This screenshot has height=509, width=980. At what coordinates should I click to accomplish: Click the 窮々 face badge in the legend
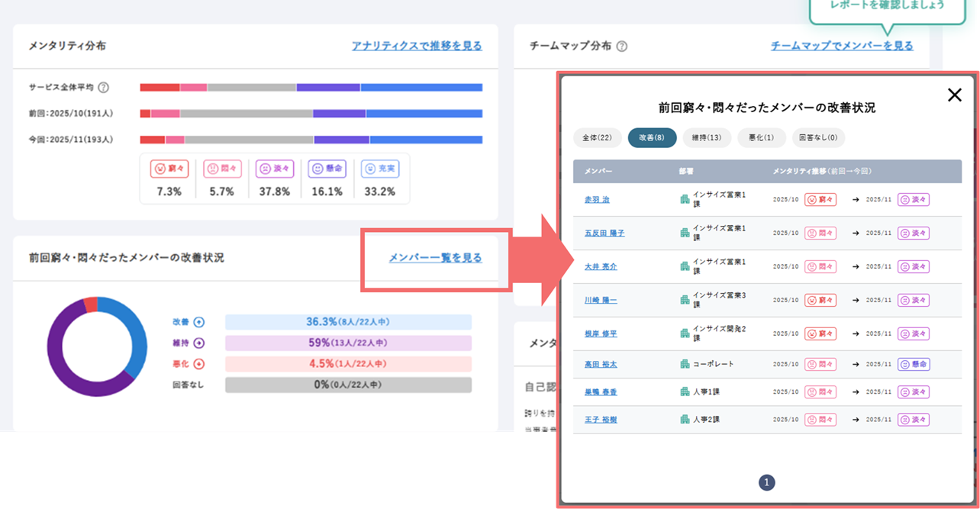169,169
